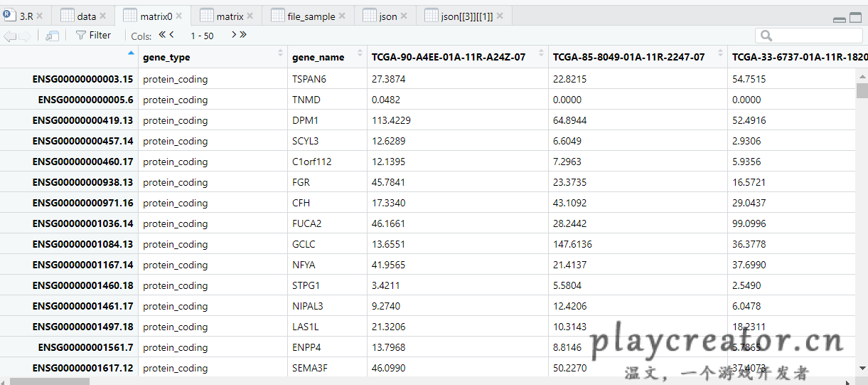
Task: Sort by TCGA-90-A4EE-01A-11R-A24Z-07 column
Action: 540,57
